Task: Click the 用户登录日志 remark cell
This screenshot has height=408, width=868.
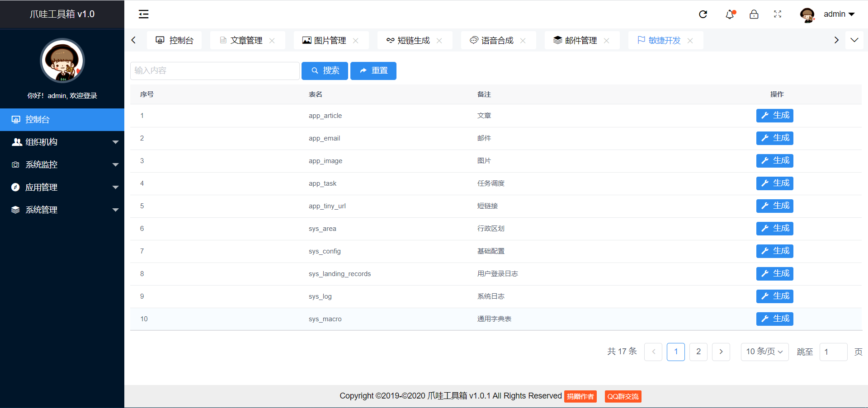Action: pyautogui.click(x=497, y=274)
